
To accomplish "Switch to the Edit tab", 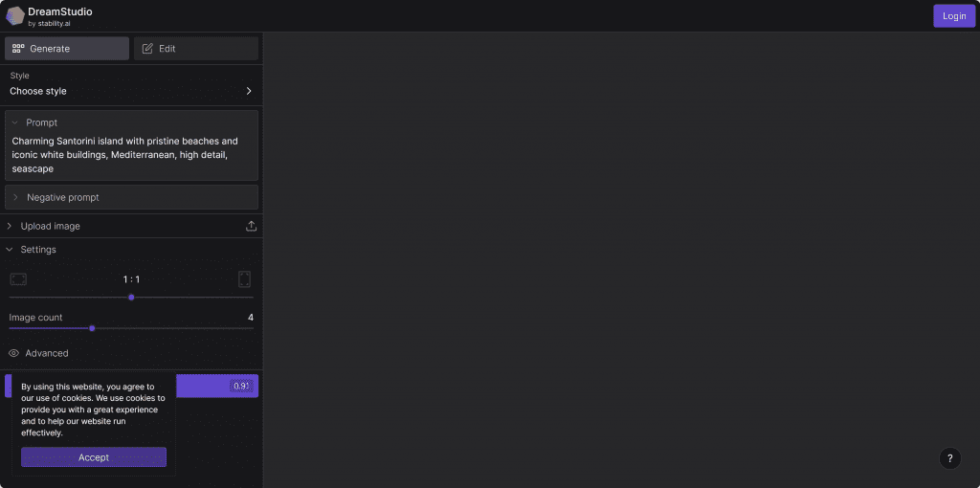I will [x=196, y=49].
